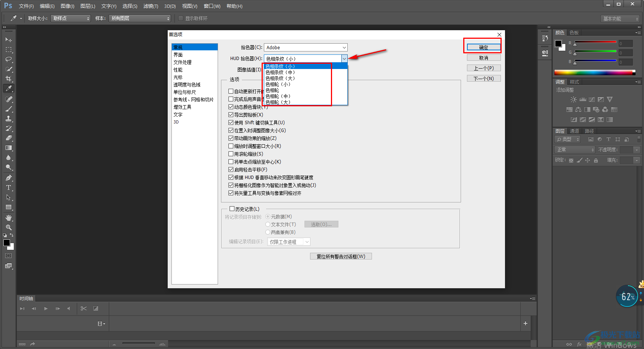The width and height of the screenshot is (644, 349).
Task: Open the 文件(F) menu
Action: [x=26, y=6]
